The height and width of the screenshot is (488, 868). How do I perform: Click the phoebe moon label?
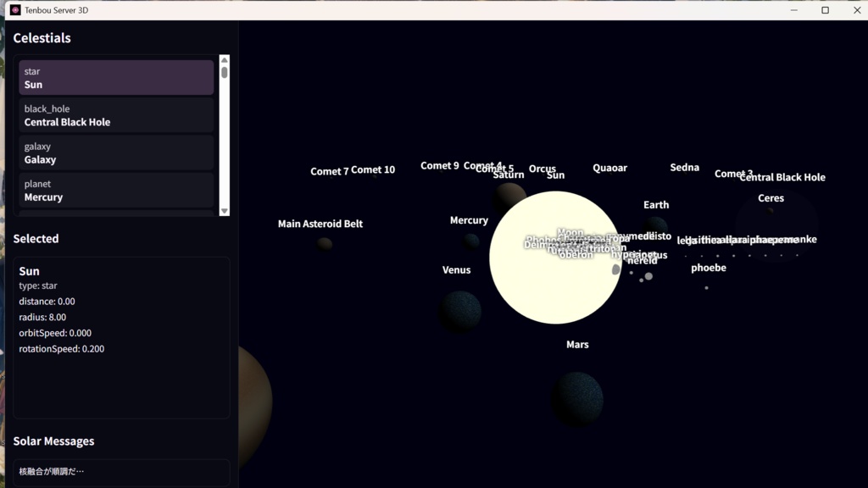point(709,267)
